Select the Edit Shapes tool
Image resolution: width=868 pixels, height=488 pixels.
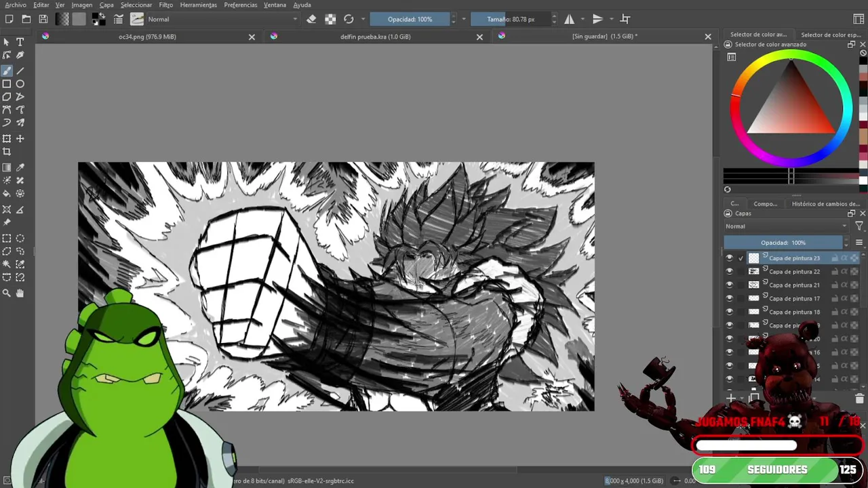click(7, 56)
